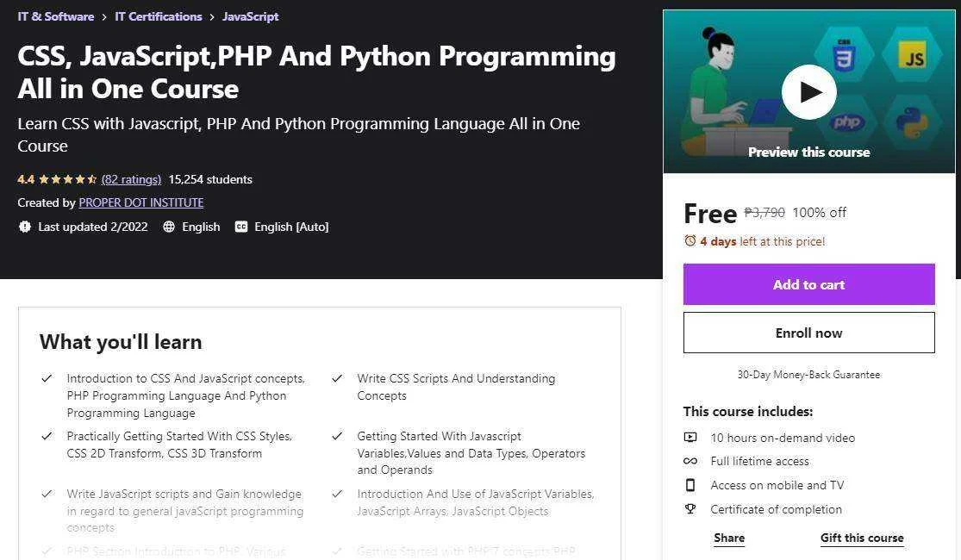This screenshot has height=560, width=961.
Task: Share this course
Action: coord(729,538)
